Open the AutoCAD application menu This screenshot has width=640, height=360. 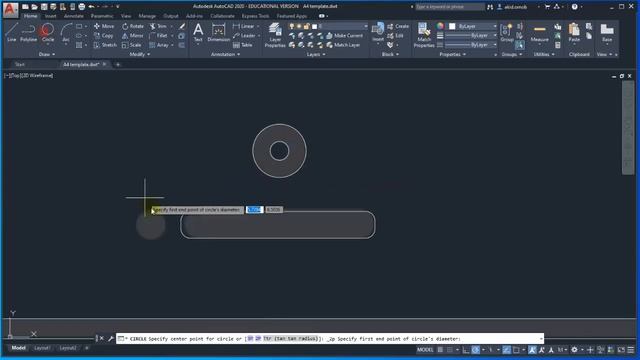pos(10,9)
